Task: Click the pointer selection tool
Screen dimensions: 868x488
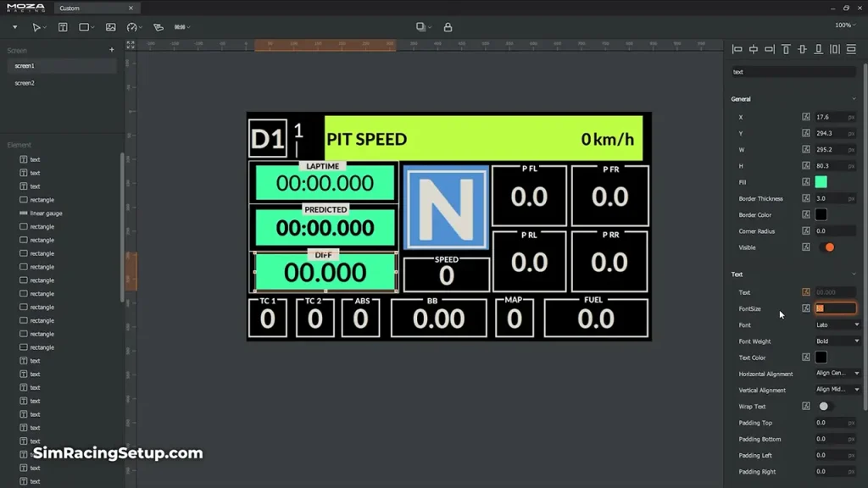Action: pyautogui.click(x=36, y=27)
